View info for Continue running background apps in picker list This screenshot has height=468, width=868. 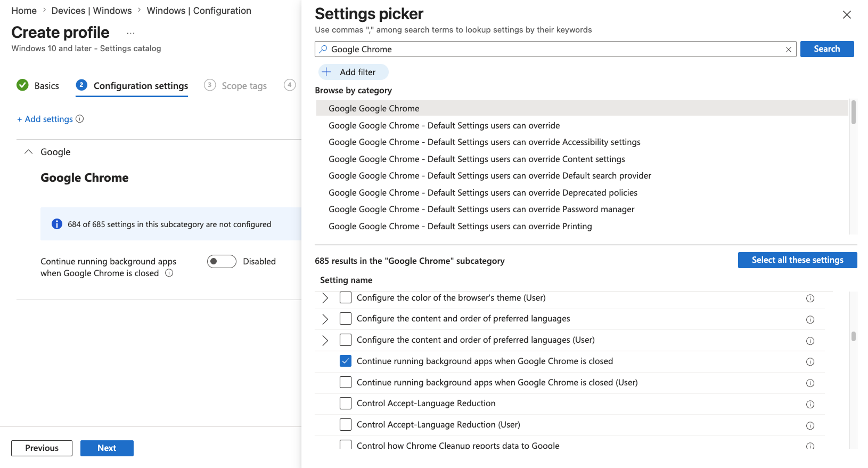[810, 362]
